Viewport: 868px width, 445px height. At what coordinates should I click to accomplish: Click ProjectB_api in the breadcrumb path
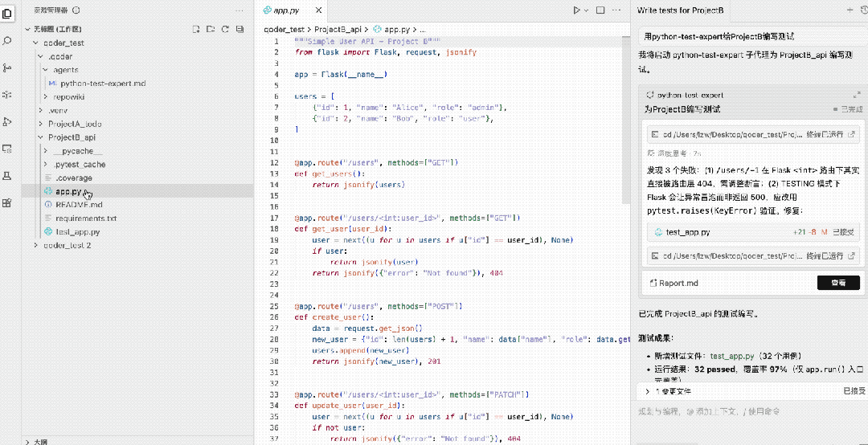click(x=338, y=30)
